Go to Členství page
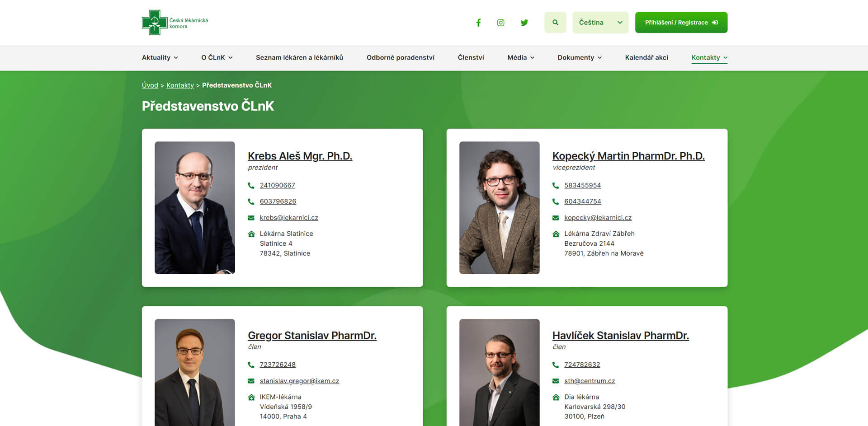Screen dimensions: 868x426 pos(471,58)
